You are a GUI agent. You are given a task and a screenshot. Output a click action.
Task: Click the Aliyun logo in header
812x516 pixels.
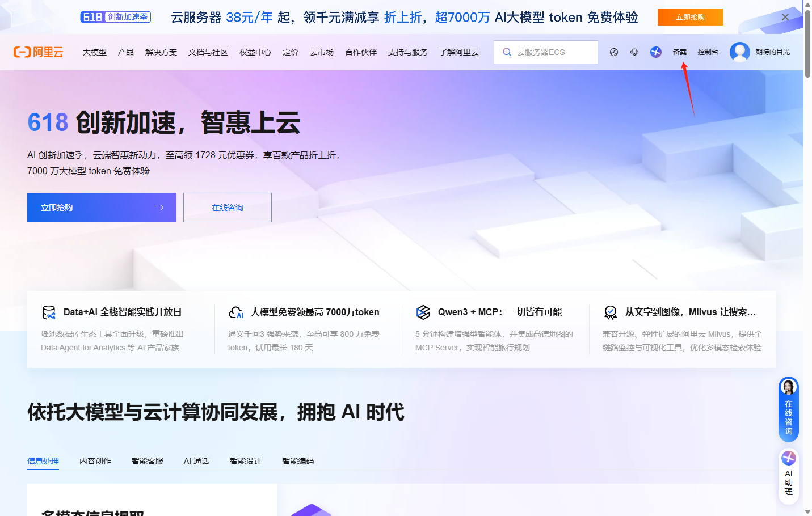point(38,52)
